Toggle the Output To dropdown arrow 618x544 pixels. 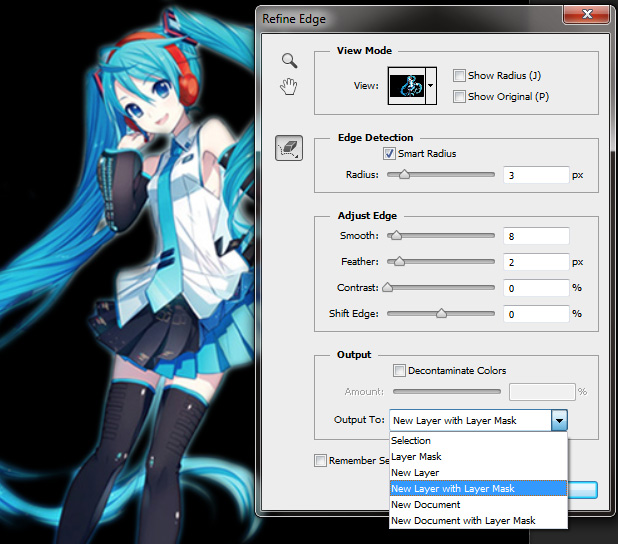[x=559, y=420]
